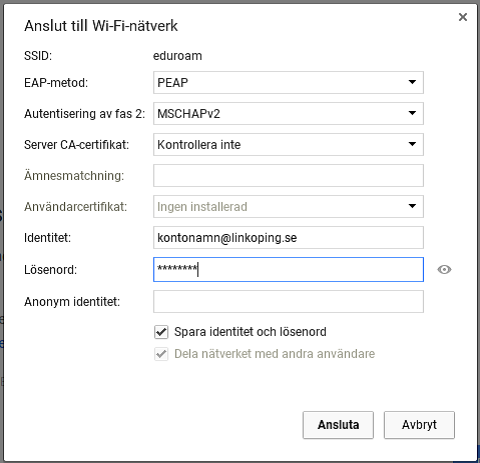Click the arrow next to Kontrollera inte
The image size is (480, 463).
pos(412,144)
